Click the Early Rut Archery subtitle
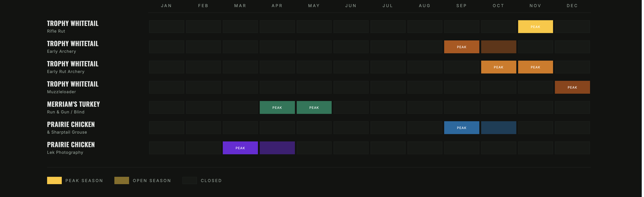The width and height of the screenshot is (644, 197). coord(66,72)
